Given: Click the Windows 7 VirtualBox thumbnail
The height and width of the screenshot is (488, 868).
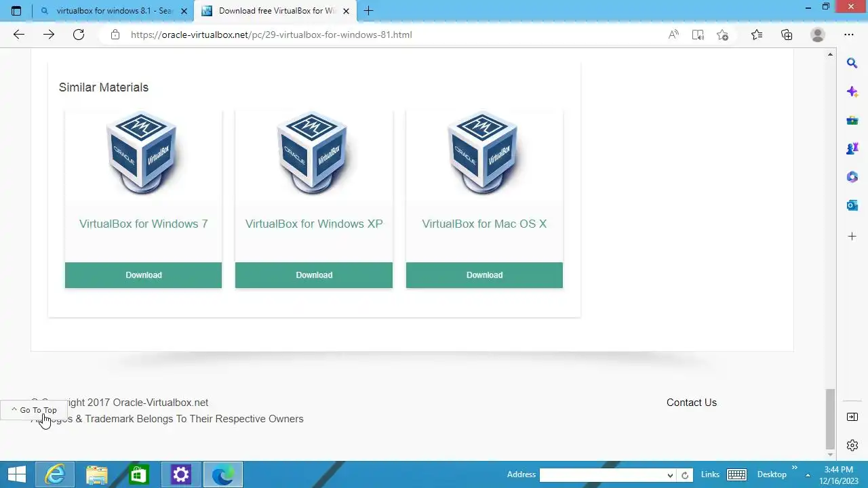Looking at the screenshot, I should click(x=142, y=152).
